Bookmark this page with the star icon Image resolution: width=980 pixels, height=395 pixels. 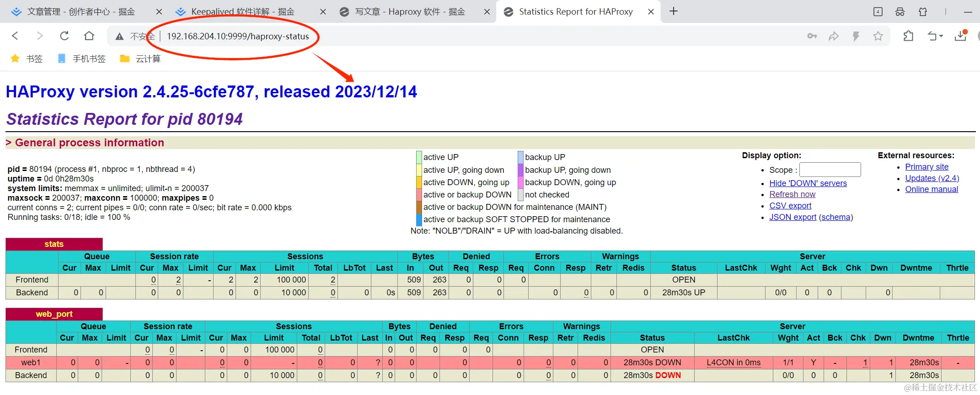coord(878,36)
